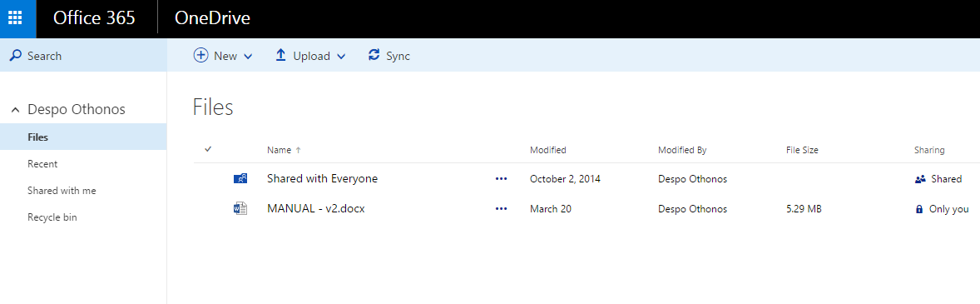
Task: Click the Despo Othonos navigation heading
Action: click(x=77, y=109)
